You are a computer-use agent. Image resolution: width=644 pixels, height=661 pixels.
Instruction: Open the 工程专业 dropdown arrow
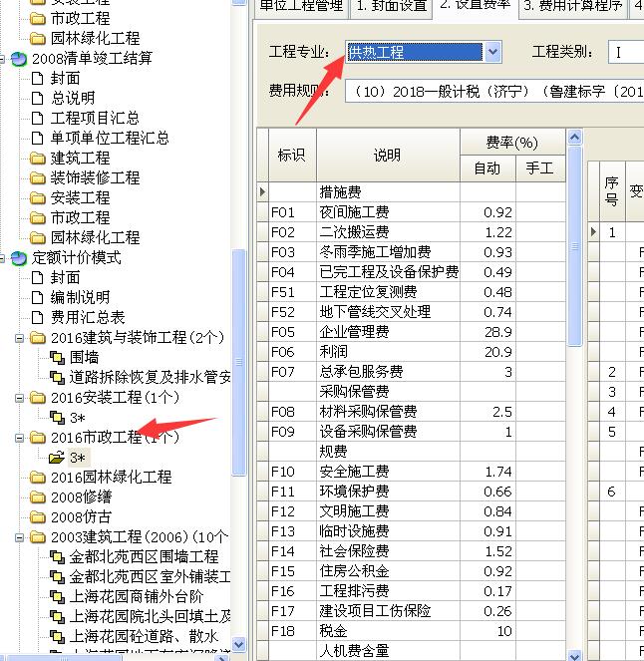click(492, 52)
